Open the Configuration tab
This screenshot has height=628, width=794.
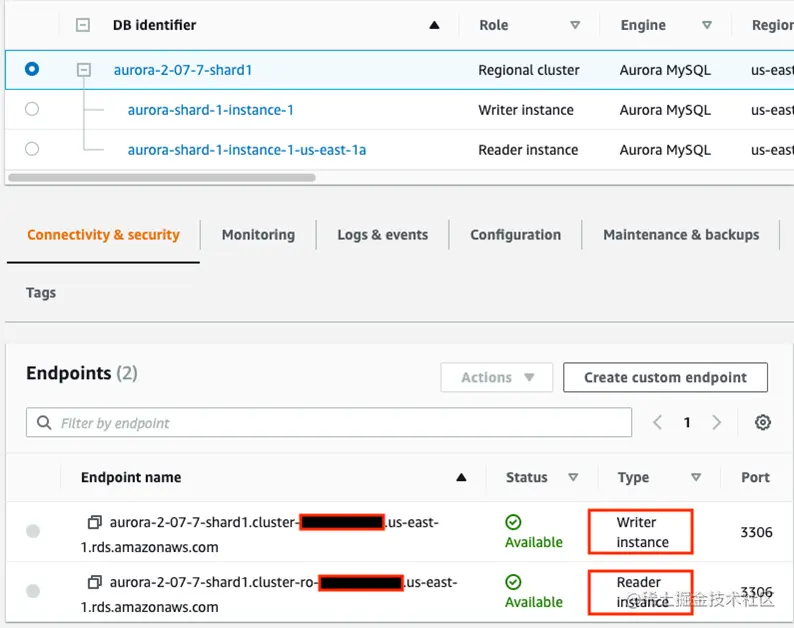coord(515,235)
